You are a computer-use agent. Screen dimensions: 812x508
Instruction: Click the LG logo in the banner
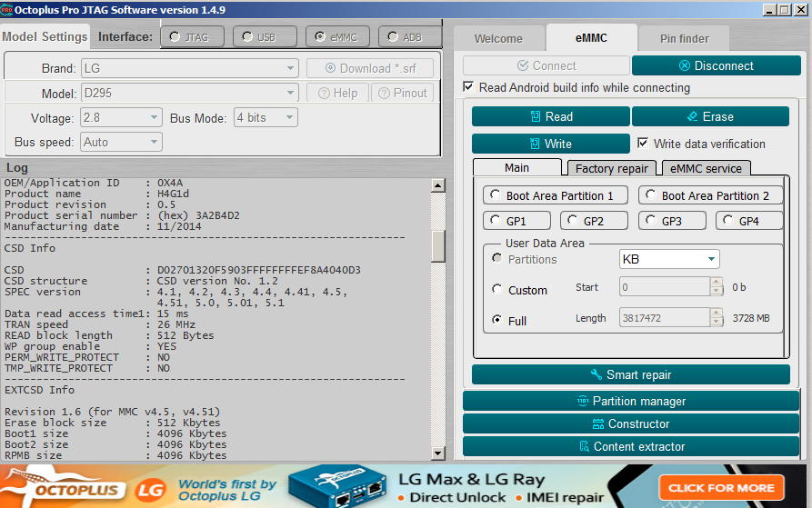pos(150,490)
